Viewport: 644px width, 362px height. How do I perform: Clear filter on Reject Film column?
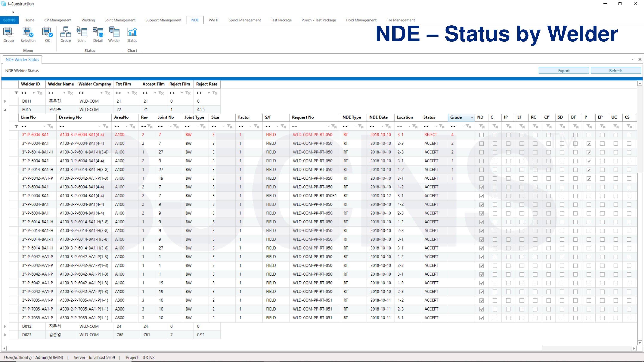(188, 93)
